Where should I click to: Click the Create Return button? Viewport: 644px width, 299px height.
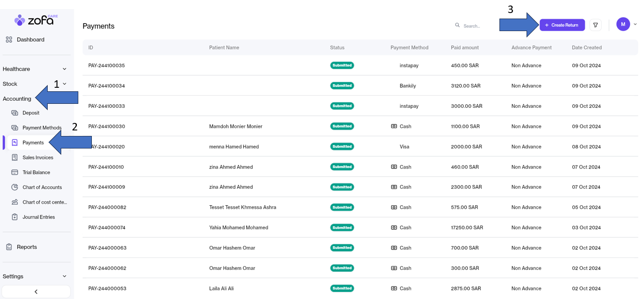(x=562, y=25)
